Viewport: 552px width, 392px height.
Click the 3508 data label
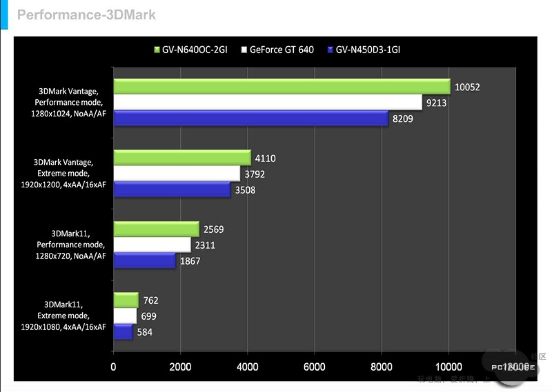245,190
